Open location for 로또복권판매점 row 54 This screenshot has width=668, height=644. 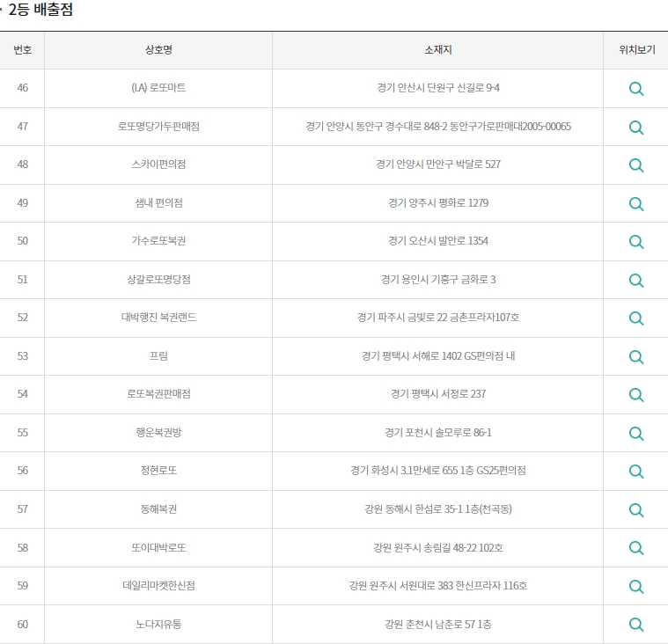[x=636, y=394]
